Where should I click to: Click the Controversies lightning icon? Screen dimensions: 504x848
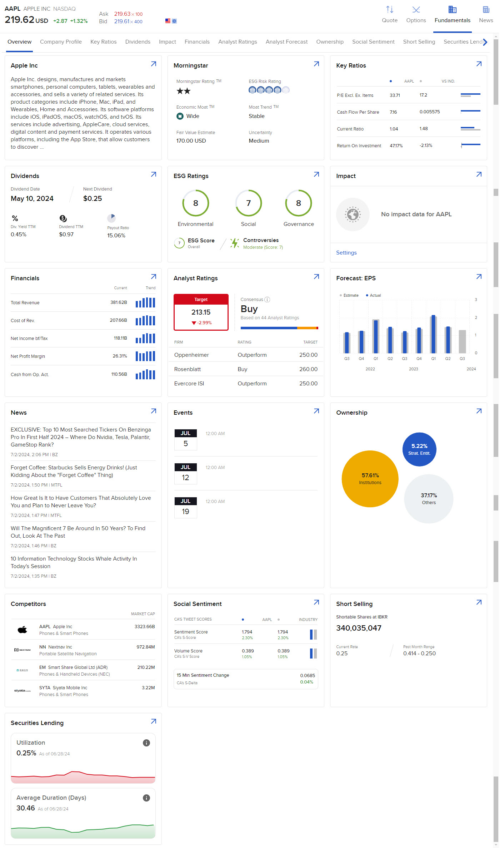[235, 243]
